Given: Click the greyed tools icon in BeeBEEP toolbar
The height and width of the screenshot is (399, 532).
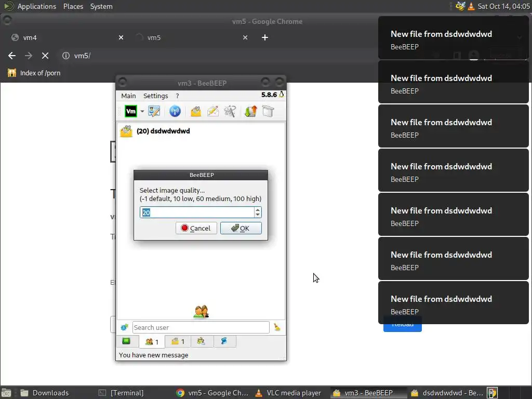Looking at the screenshot, I should click(x=230, y=111).
